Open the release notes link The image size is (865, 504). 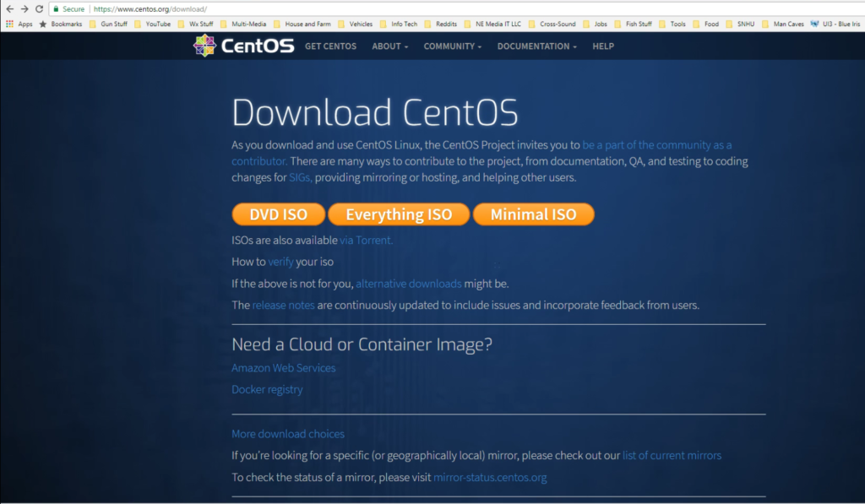[284, 305]
